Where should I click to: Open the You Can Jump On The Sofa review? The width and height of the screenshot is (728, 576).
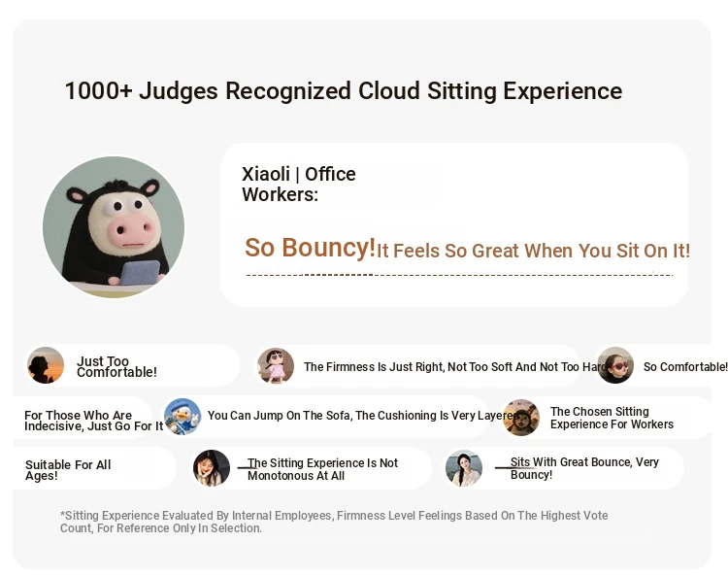[x=361, y=416]
